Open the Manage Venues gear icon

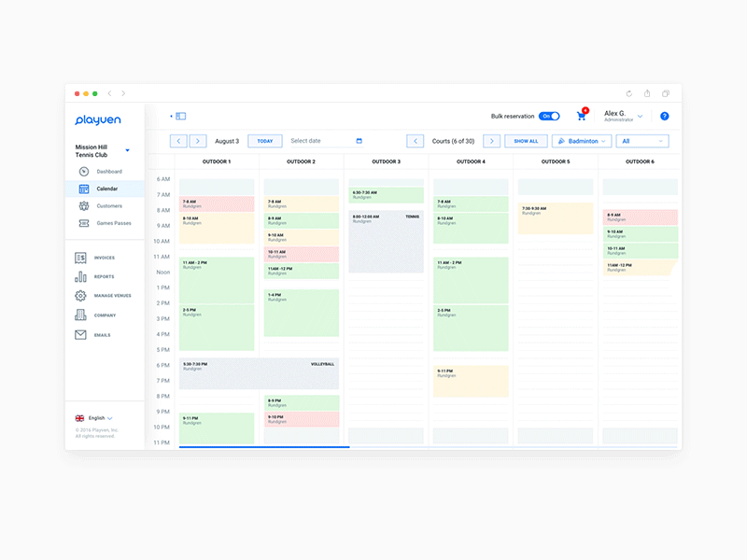pyautogui.click(x=80, y=296)
